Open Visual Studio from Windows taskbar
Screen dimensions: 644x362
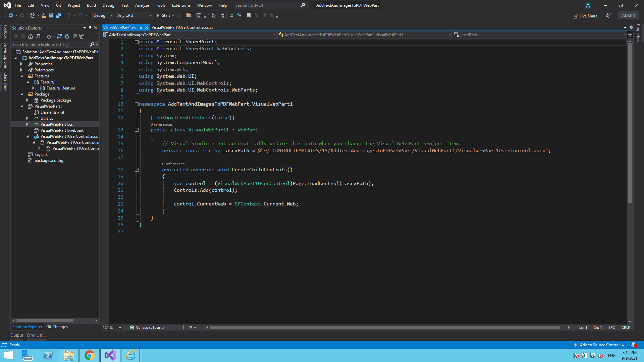(110, 355)
